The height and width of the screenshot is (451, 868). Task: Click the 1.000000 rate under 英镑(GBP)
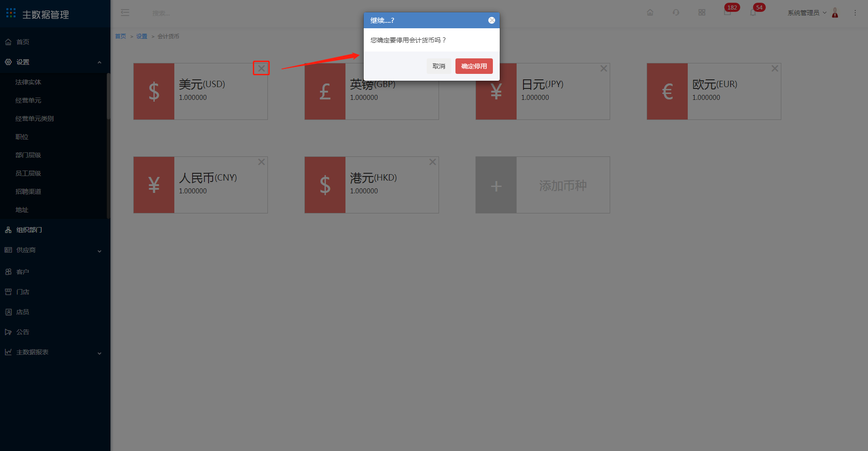[x=364, y=98]
